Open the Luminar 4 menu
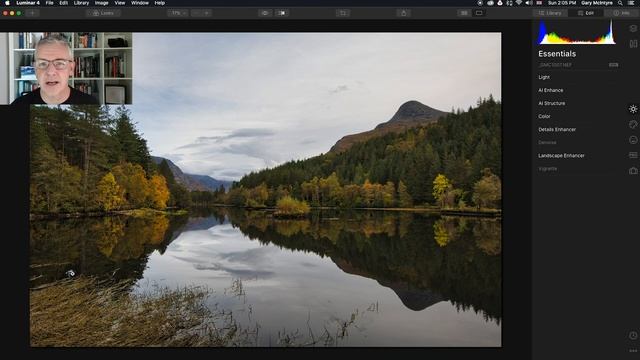 28,3
